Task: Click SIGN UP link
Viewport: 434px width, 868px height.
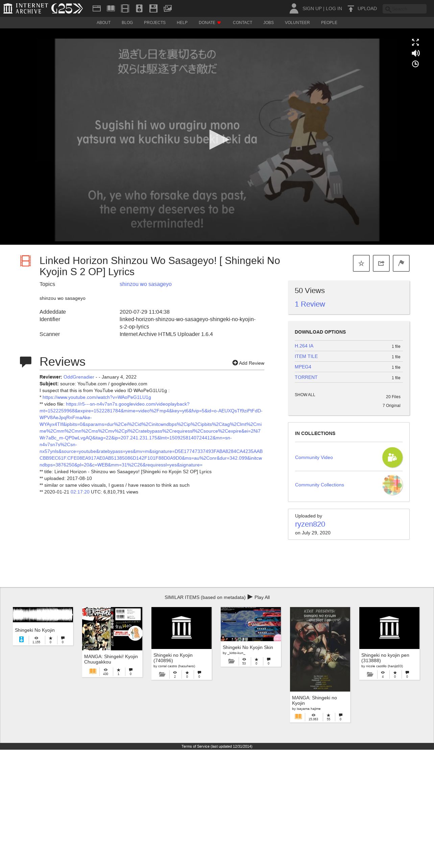Action: coord(312,8)
